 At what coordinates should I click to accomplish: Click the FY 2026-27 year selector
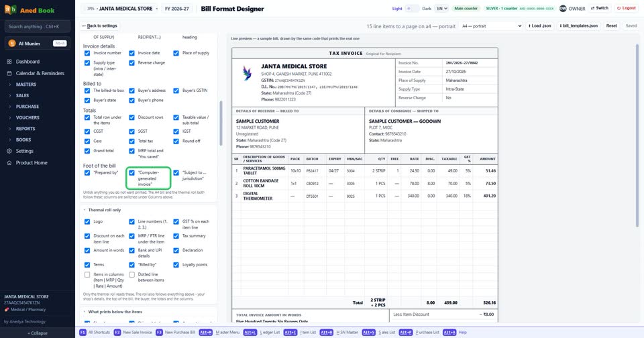176,8
